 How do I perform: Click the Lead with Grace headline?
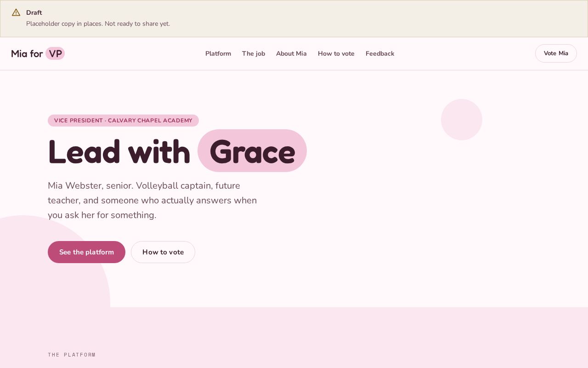pos(177,151)
